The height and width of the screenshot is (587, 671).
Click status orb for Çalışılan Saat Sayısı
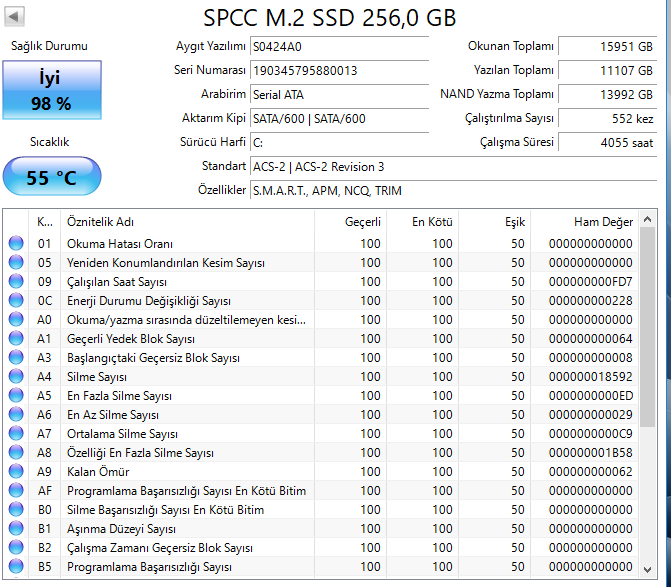[x=16, y=281]
